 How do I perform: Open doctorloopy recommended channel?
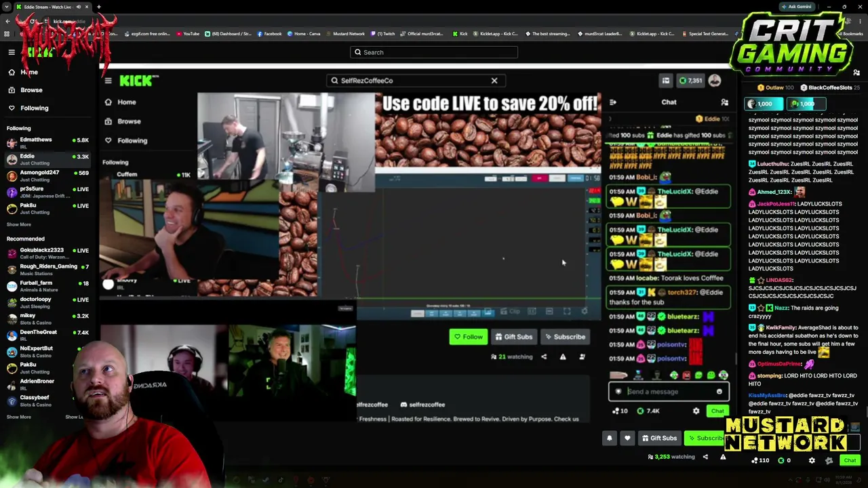tap(47, 302)
